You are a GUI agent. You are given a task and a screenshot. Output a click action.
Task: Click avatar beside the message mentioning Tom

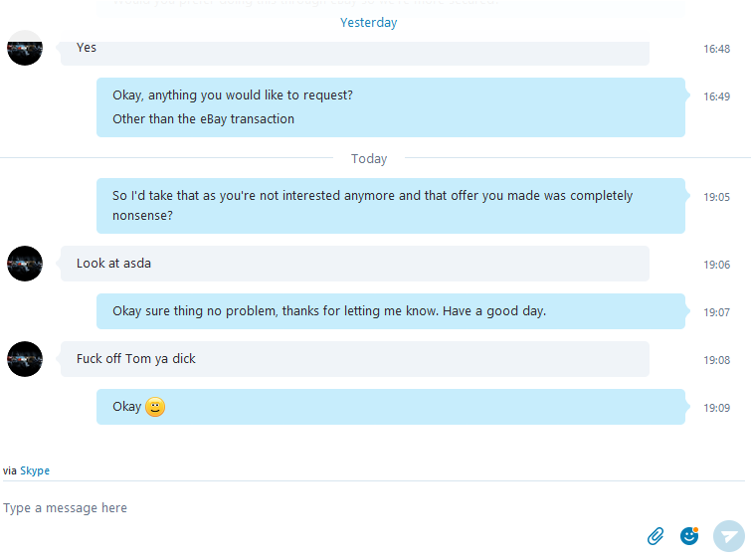click(25, 359)
